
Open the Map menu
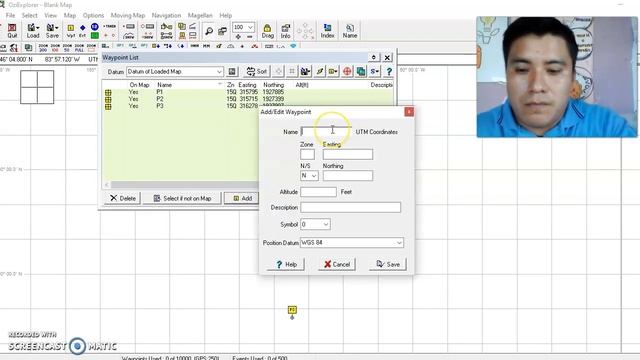coord(70,15)
